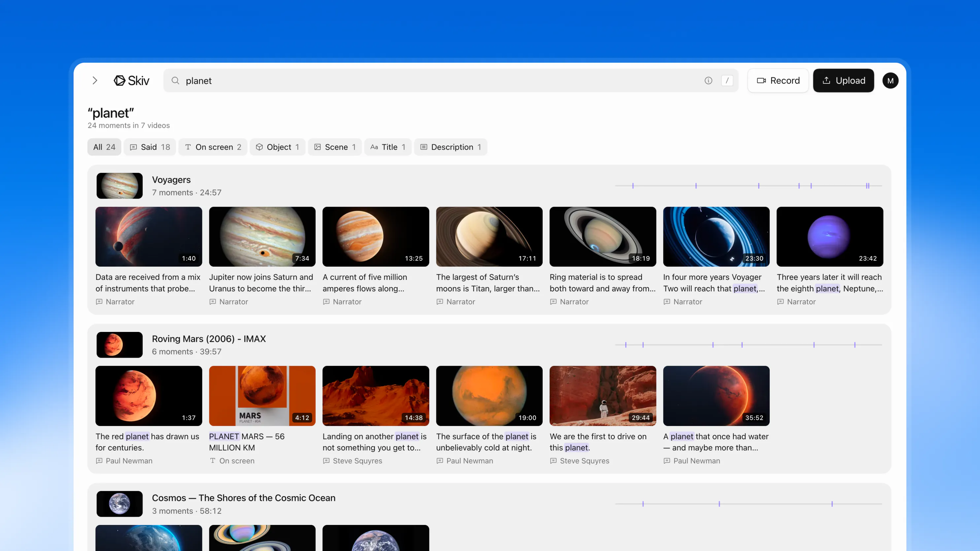This screenshot has width=980, height=551.
Task: Click the search magnifier icon
Action: pos(175,81)
